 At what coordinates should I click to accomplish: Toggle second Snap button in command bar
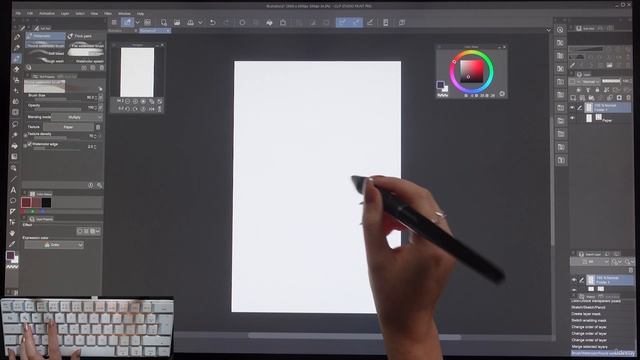pyautogui.click(x=356, y=22)
